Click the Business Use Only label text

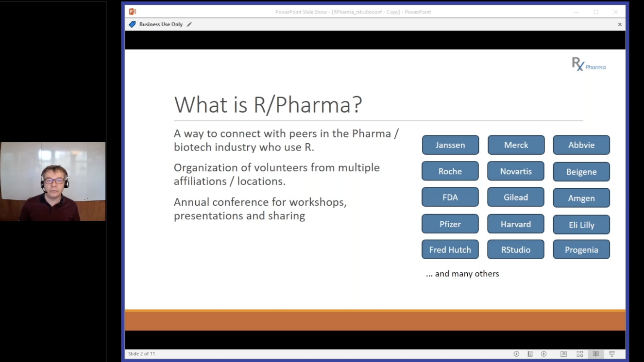point(160,24)
